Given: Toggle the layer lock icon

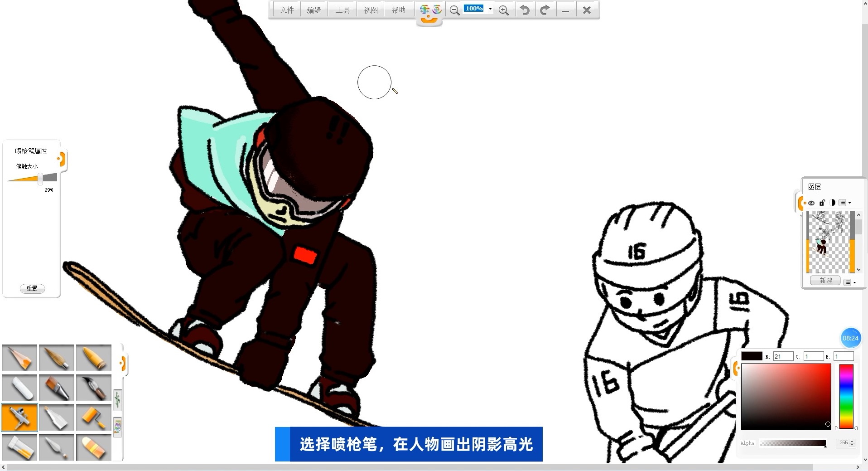Looking at the screenshot, I should [822, 203].
